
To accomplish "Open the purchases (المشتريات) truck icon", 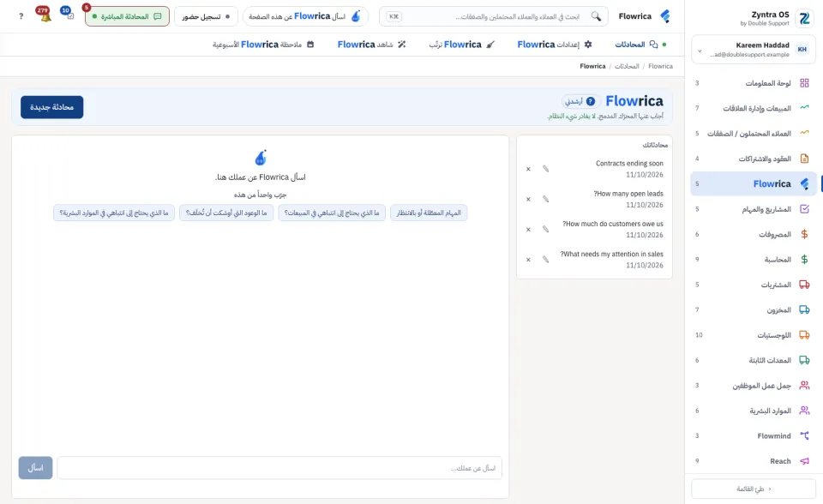I will pos(804,285).
